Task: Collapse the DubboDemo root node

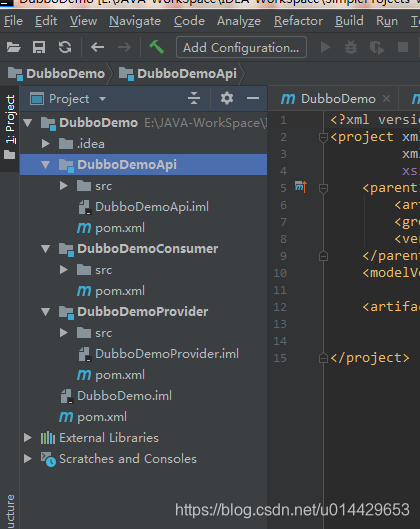Action: click(x=28, y=123)
